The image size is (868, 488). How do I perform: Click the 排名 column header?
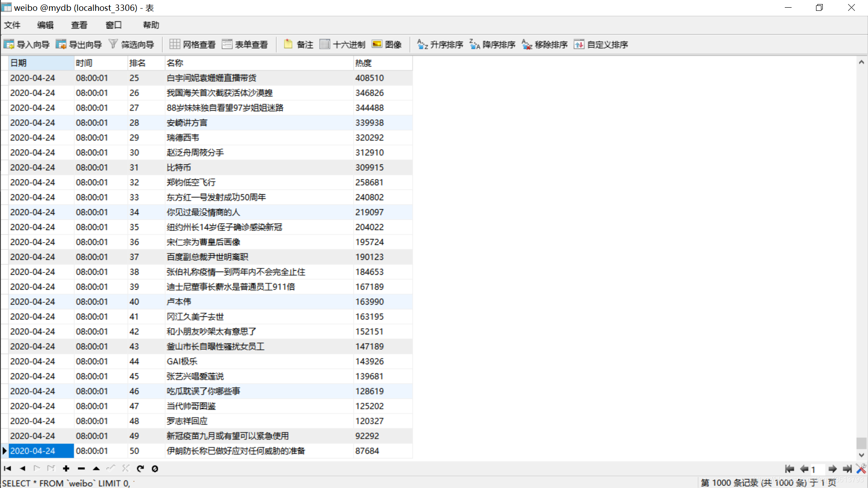[146, 63]
